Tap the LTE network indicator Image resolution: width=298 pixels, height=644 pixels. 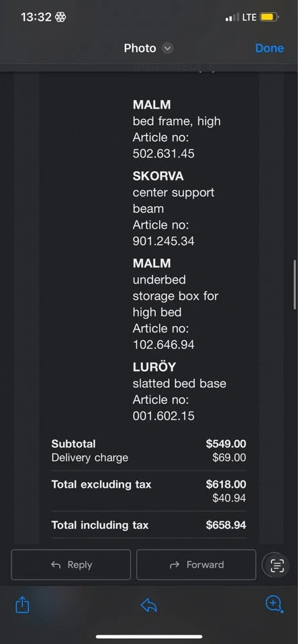coord(250,17)
